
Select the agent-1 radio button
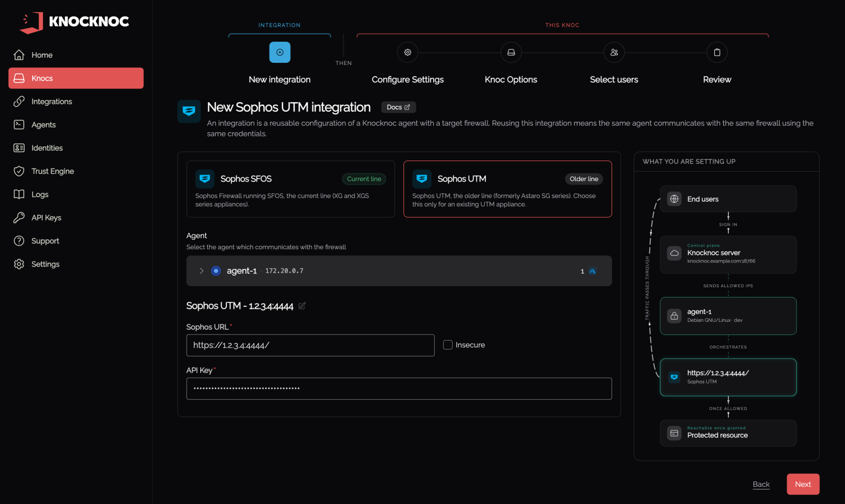216,271
